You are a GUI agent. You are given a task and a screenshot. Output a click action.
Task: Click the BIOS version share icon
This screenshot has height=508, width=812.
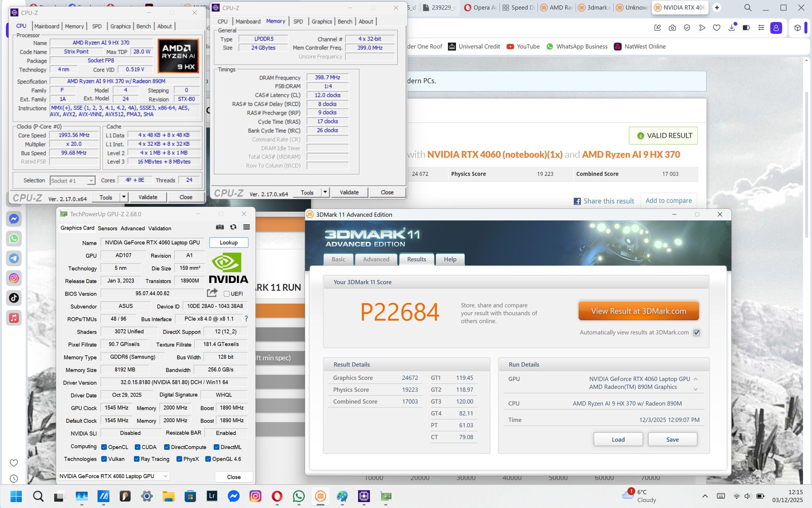point(212,293)
